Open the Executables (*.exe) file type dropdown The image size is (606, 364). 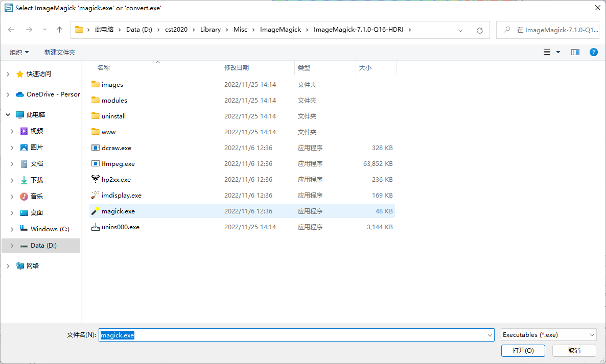[x=548, y=334]
